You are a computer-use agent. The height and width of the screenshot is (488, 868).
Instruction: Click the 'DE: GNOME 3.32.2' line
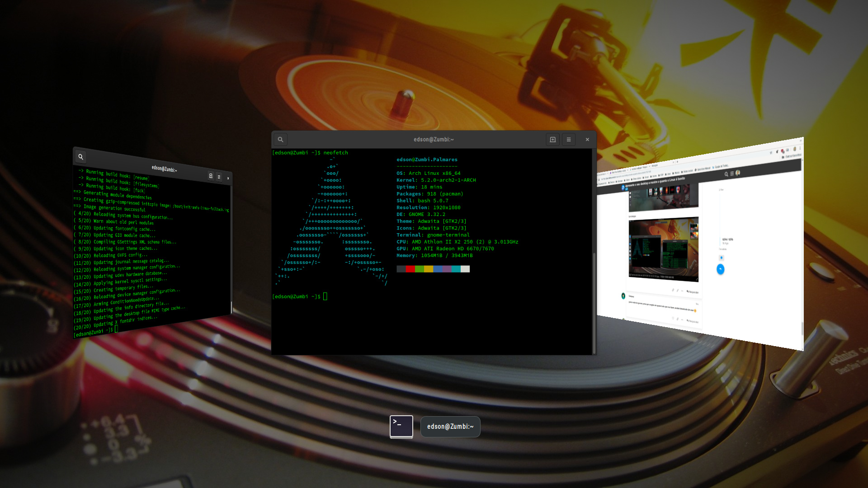click(421, 214)
